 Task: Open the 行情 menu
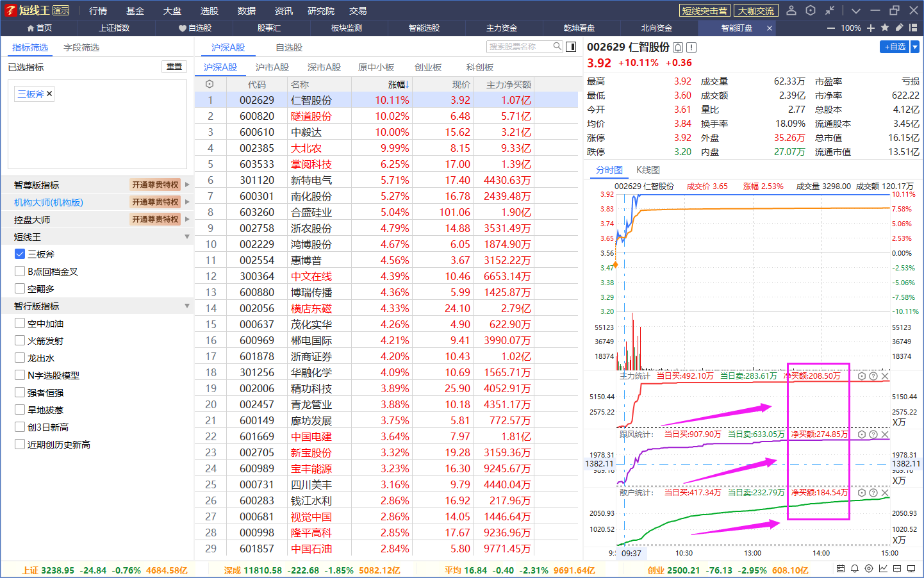[x=98, y=11]
